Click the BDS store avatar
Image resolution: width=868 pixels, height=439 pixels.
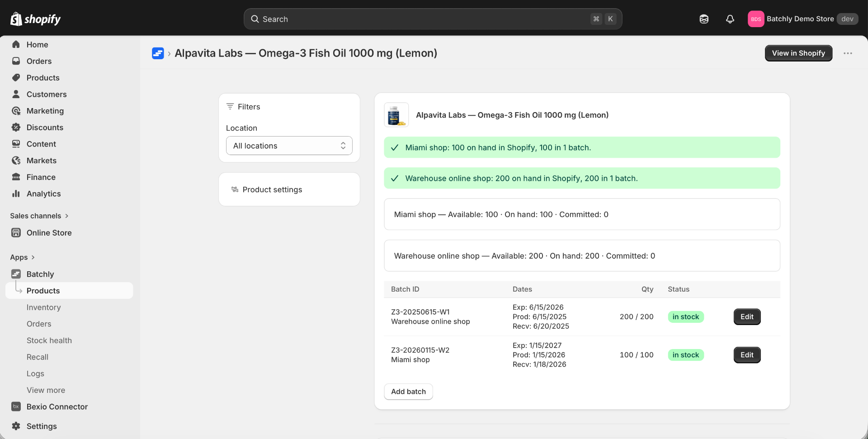(756, 19)
